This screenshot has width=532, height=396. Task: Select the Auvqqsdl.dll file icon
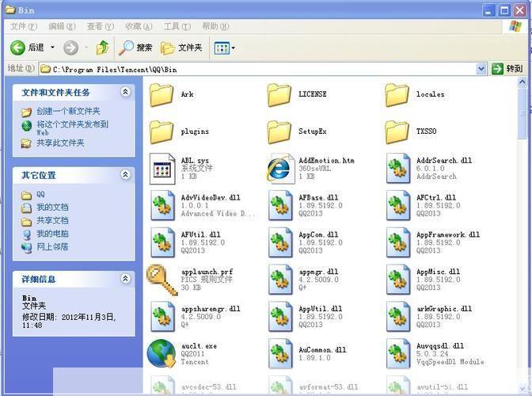(x=397, y=353)
